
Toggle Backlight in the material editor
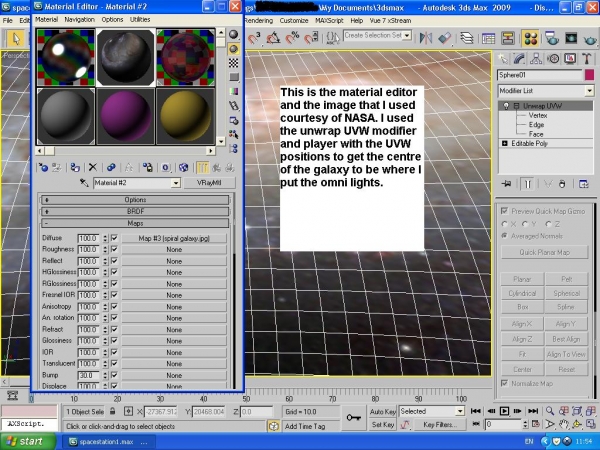233,49
